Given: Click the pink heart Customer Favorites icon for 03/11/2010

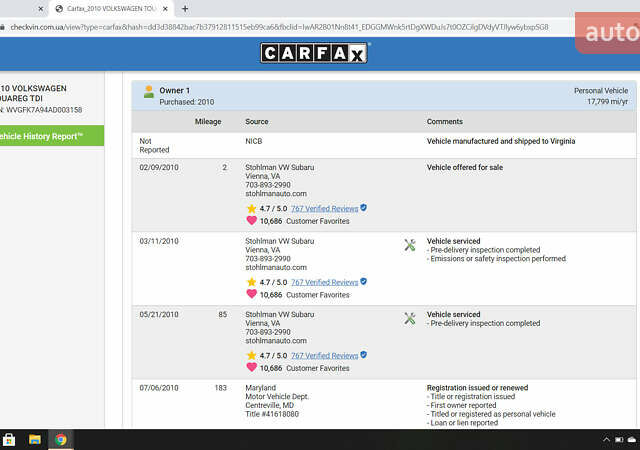Looking at the screenshot, I should click(x=252, y=295).
